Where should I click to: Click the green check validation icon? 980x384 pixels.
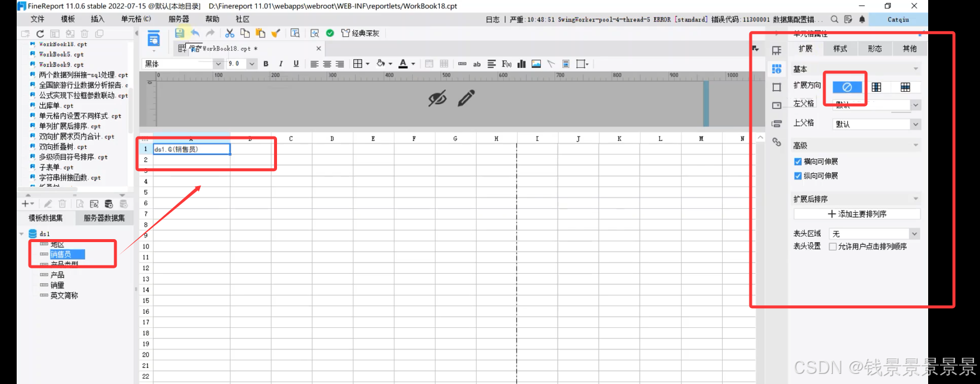pos(330,33)
